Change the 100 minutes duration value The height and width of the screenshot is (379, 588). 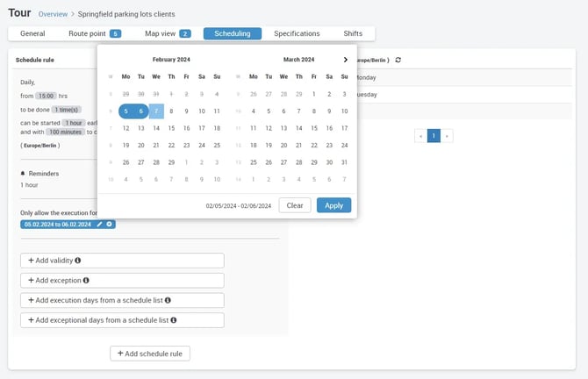(x=65, y=132)
